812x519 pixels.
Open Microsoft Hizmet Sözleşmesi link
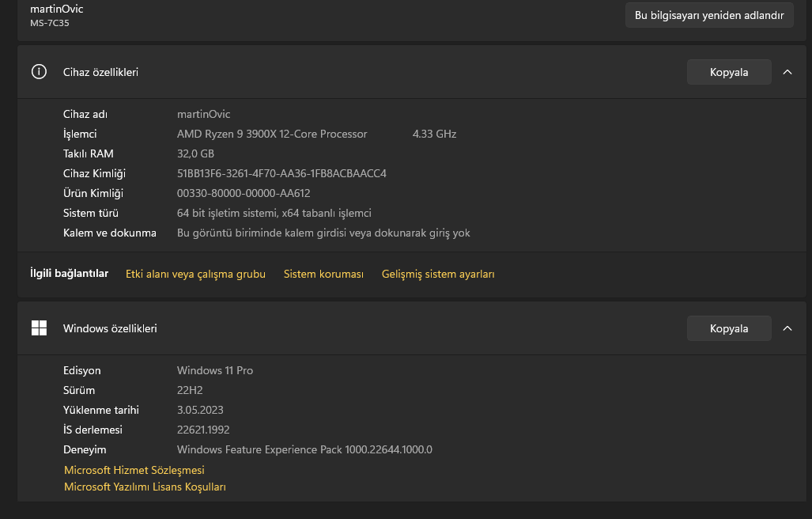point(134,470)
